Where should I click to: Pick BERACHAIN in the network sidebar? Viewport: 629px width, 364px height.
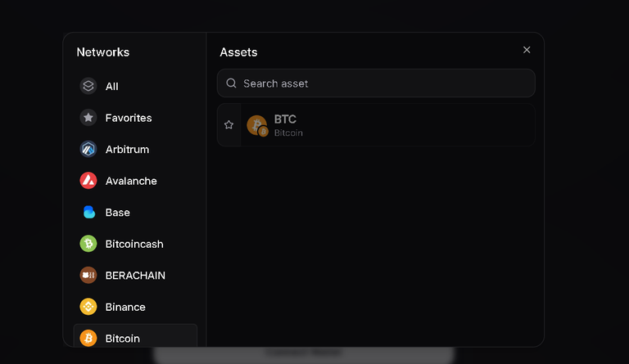(135, 275)
